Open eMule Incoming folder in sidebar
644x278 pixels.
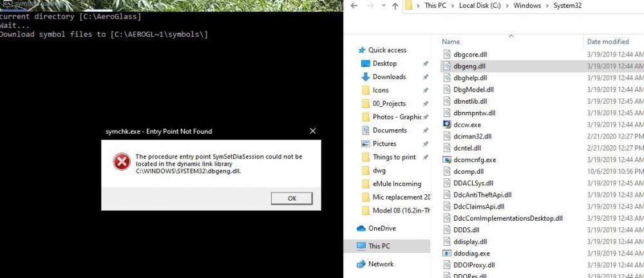(397, 183)
